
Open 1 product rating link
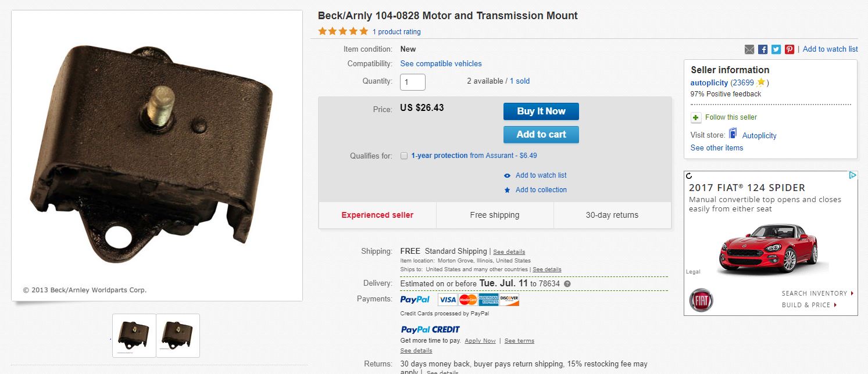(x=397, y=32)
